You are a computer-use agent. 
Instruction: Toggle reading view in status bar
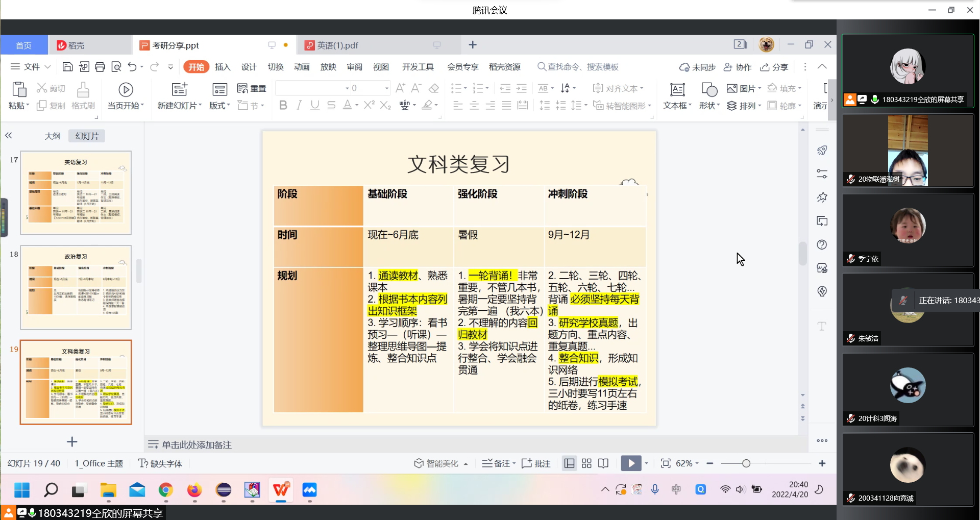click(x=603, y=463)
